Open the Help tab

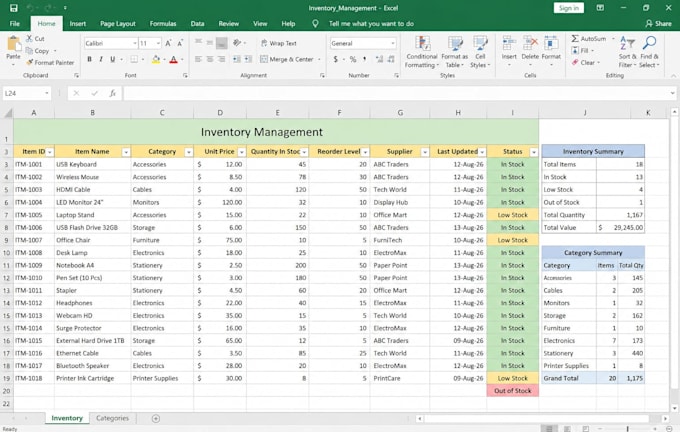click(288, 23)
